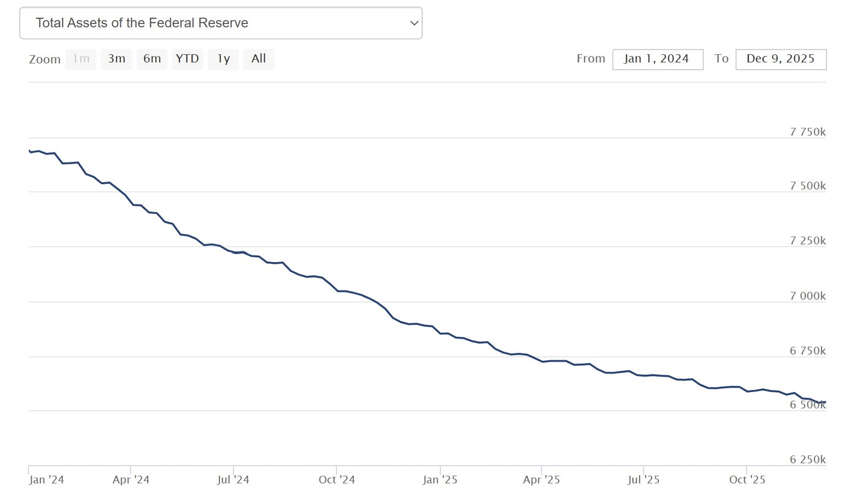This screenshot has height=504, width=853.
Task: Open the Total Assets of the Federal Reserve dropdown
Action: [x=220, y=23]
